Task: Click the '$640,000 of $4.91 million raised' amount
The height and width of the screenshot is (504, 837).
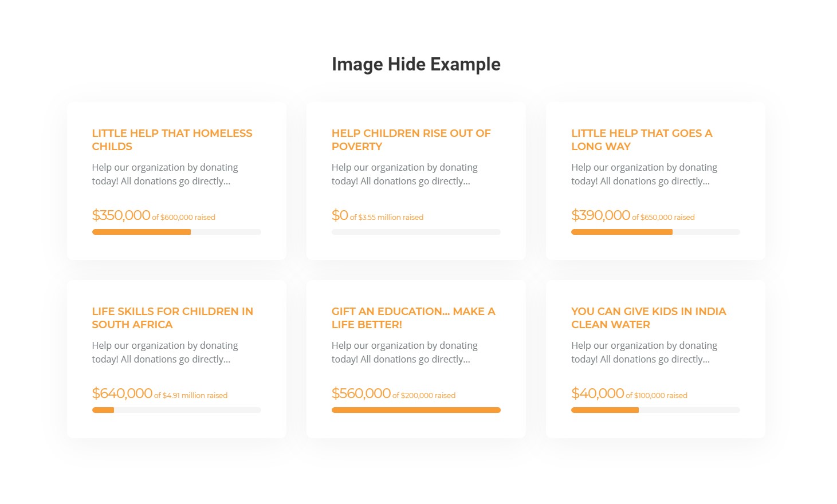Action: (160, 394)
